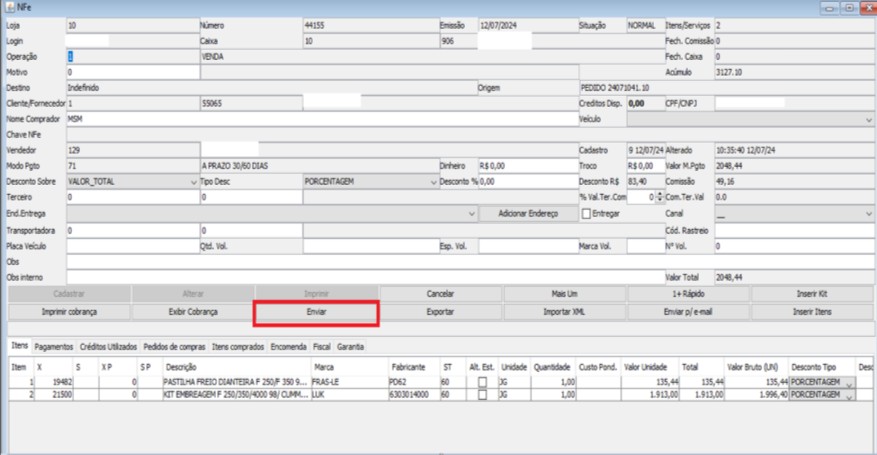
Task: Go to the Garantia tab
Action: 351,347
